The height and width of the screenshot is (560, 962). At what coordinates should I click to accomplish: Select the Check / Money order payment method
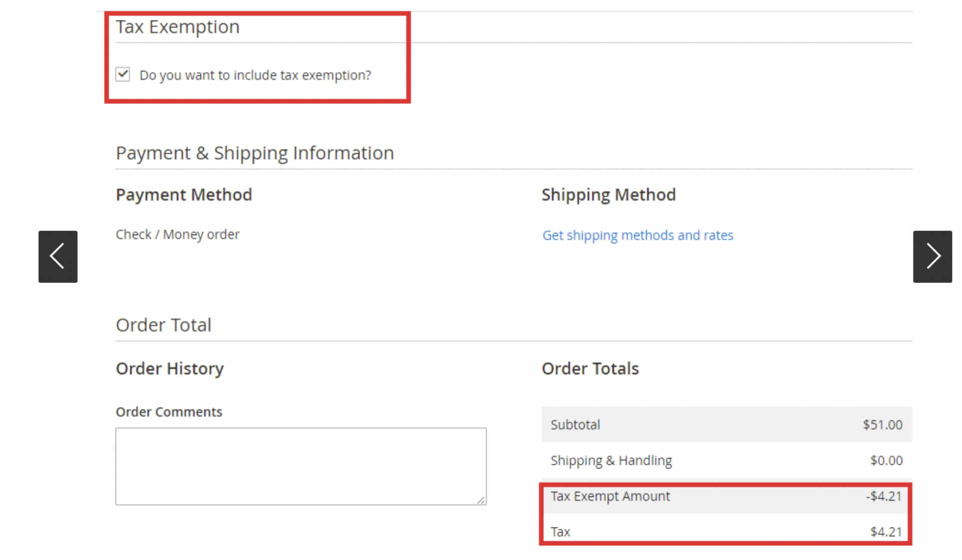pos(178,234)
